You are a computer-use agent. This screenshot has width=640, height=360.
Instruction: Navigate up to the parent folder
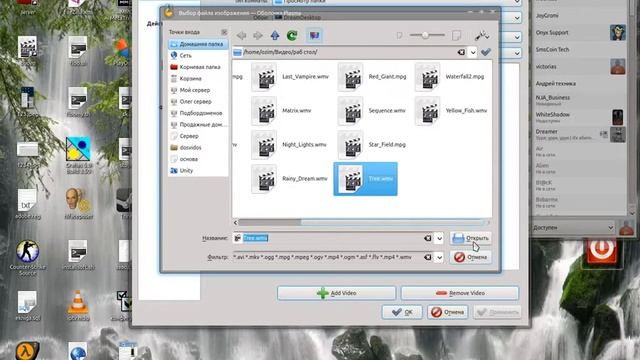(275, 36)
